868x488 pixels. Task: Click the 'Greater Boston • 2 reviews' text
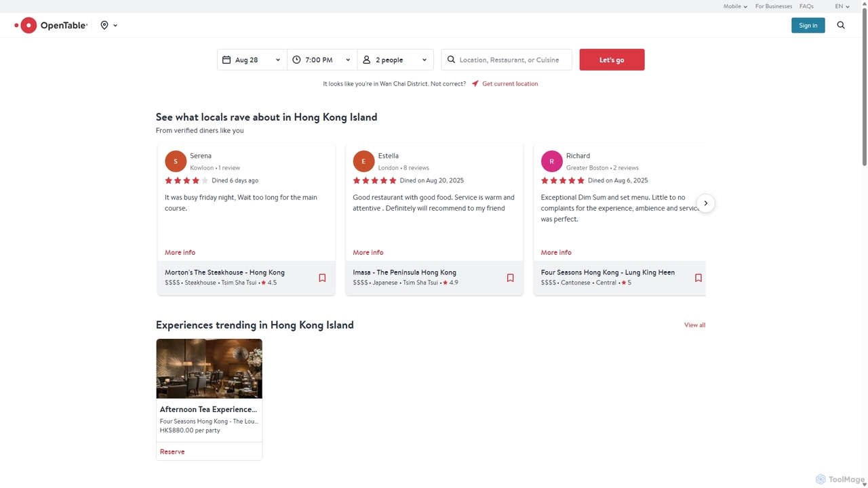pyautogui.click(x=602, y=168)
